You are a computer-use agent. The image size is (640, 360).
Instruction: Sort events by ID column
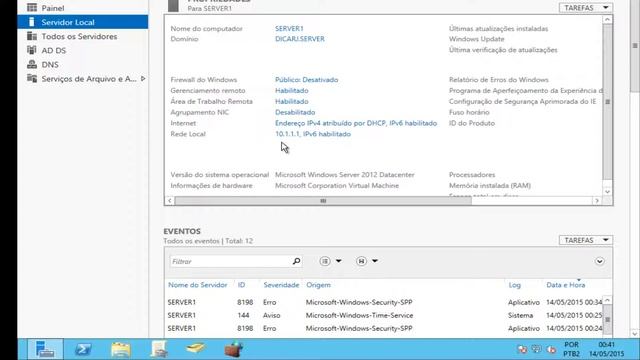point(242,285)
